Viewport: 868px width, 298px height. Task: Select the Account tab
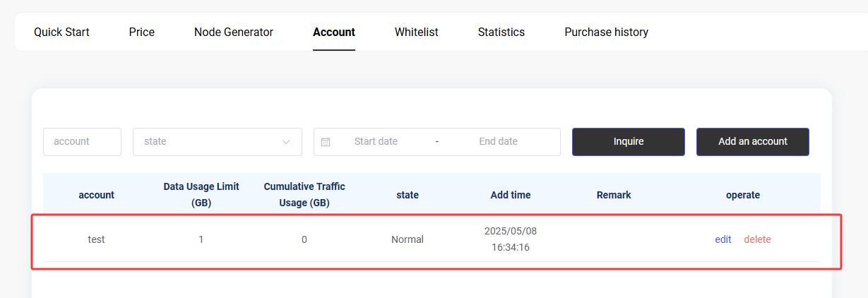(334, 32)
